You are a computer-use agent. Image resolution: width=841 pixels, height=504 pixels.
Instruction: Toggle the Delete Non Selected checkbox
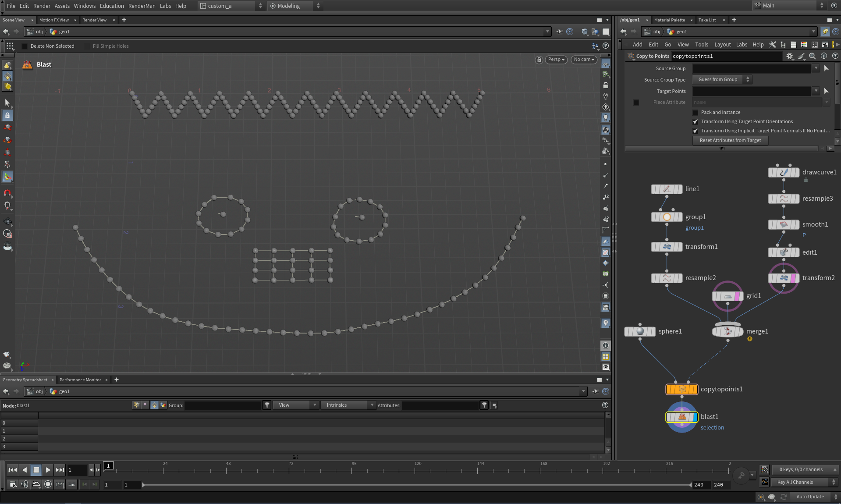click(x=25, y=46)
